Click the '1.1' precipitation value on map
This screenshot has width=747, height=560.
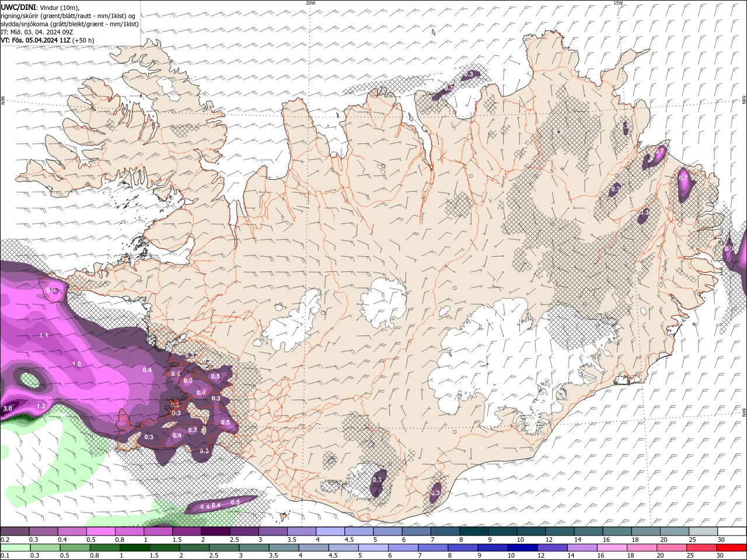point(44,335)
